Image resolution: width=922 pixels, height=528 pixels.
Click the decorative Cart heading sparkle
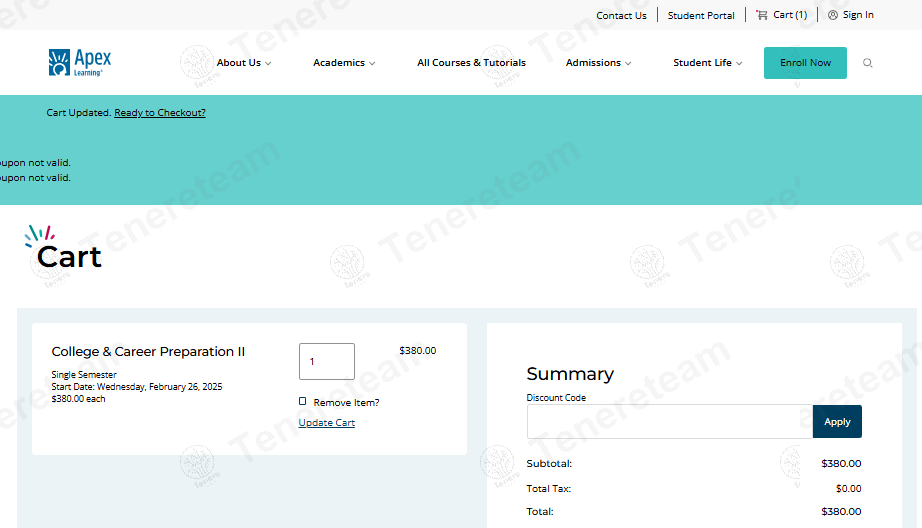click(x=39, y=234)
